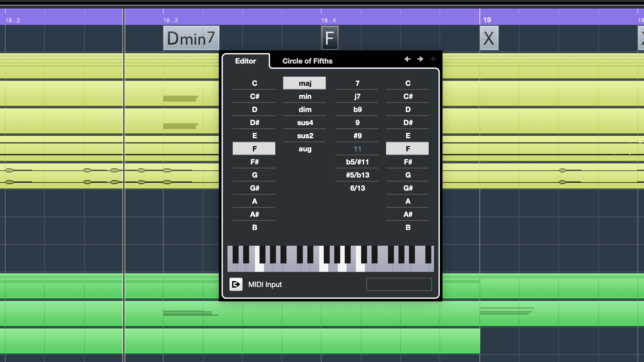The width and height of the screenshot is (644, 362).
Task: Set bass note C# in right column
Action: coord(408,96)
